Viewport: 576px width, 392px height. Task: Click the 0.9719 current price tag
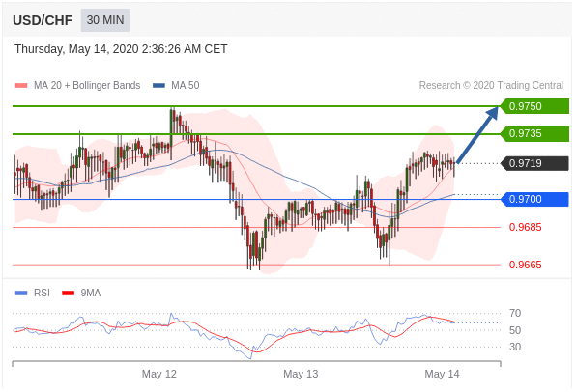click(534, 163)
